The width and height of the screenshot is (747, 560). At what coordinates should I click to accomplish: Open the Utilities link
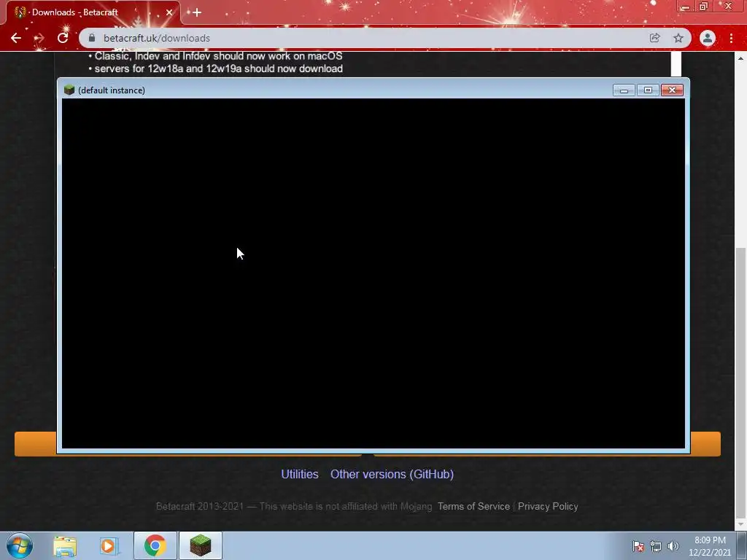300,474
